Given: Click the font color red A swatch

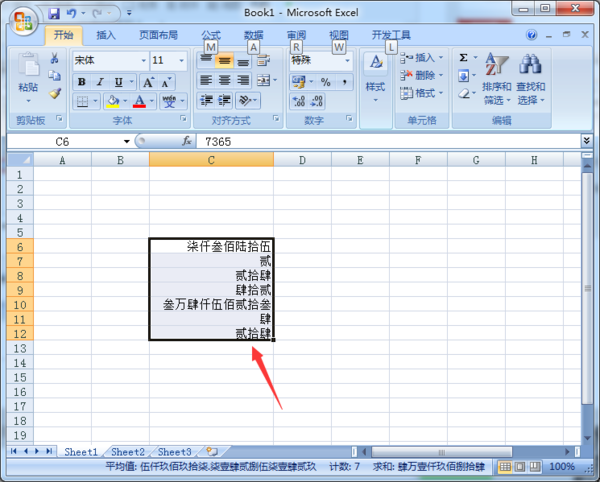Looking at the screenshot, I should [x=139, y=101].
